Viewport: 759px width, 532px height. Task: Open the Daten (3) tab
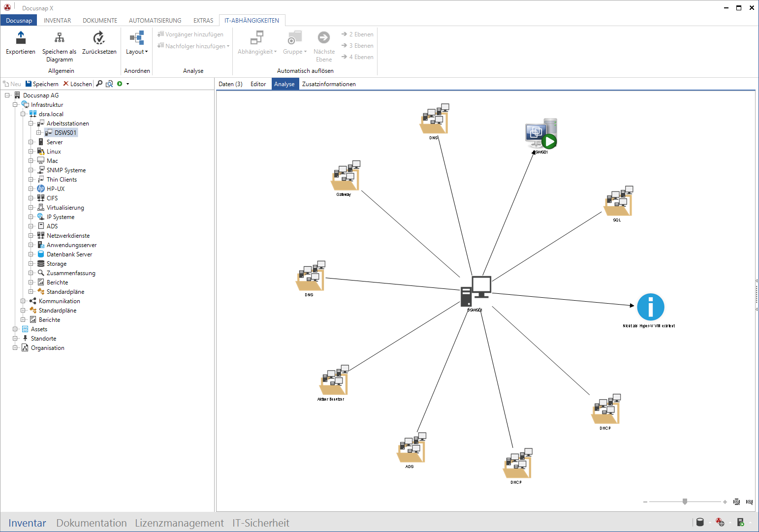pyautogui.click(x=230, y=84)
